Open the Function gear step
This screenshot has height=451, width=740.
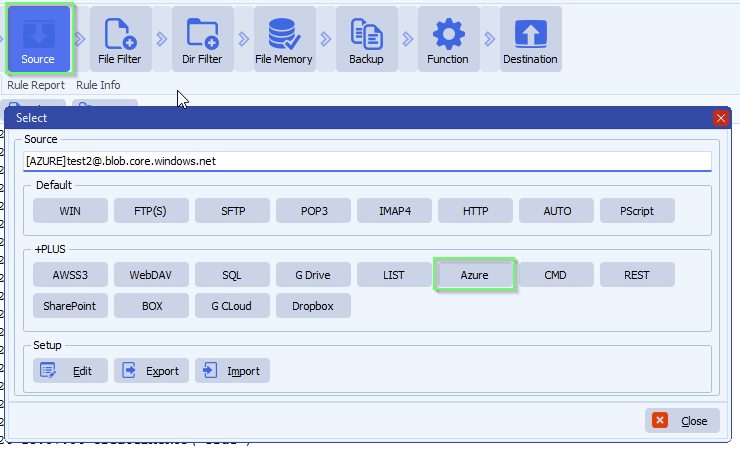(x=448, y=39)
